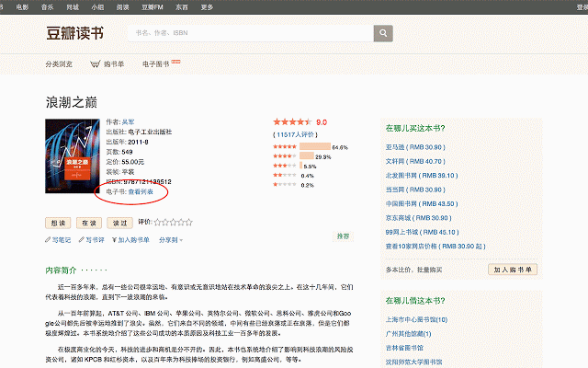
Task: Open 同城 in the top navigation
Action: pos(73,7)
